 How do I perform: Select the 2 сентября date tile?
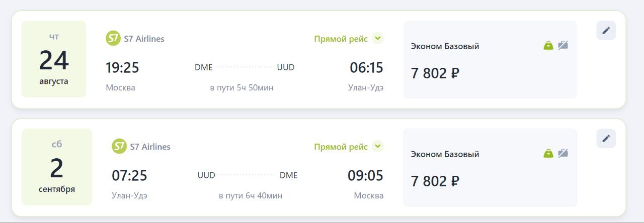click(57, 167)
